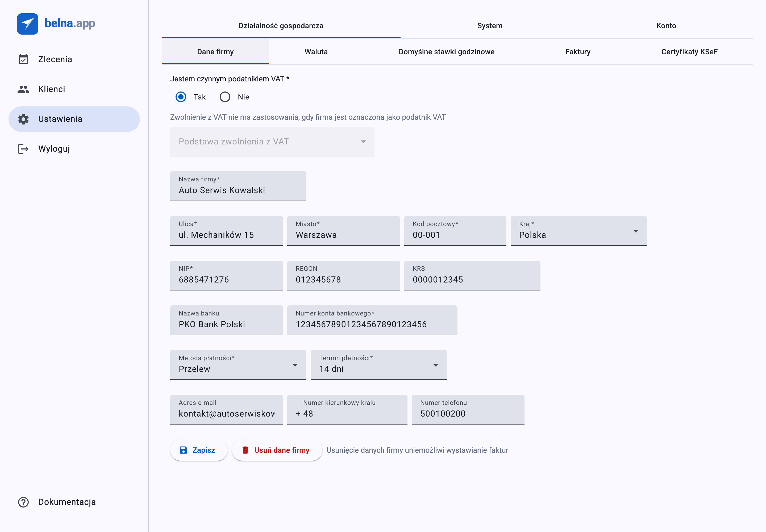Image resolution: width=766 pixels, height=532 pixels.
Task: Switch to the Działalność gospodarcza tab
Action: 281,26
